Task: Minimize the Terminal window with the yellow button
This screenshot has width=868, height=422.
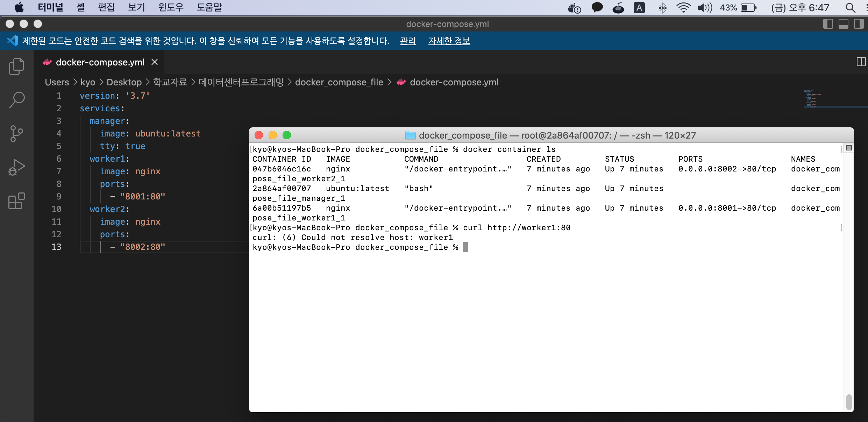Action: tap(273, 135)
